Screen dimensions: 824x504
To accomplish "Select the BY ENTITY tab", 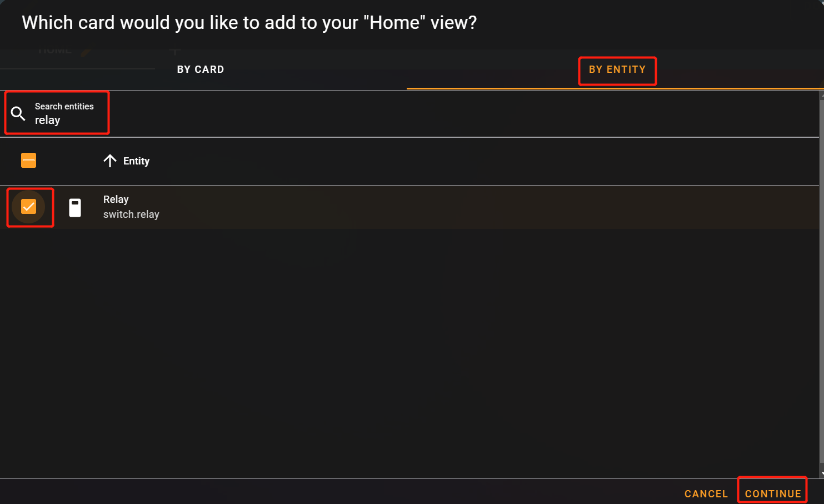I will 617,69.
